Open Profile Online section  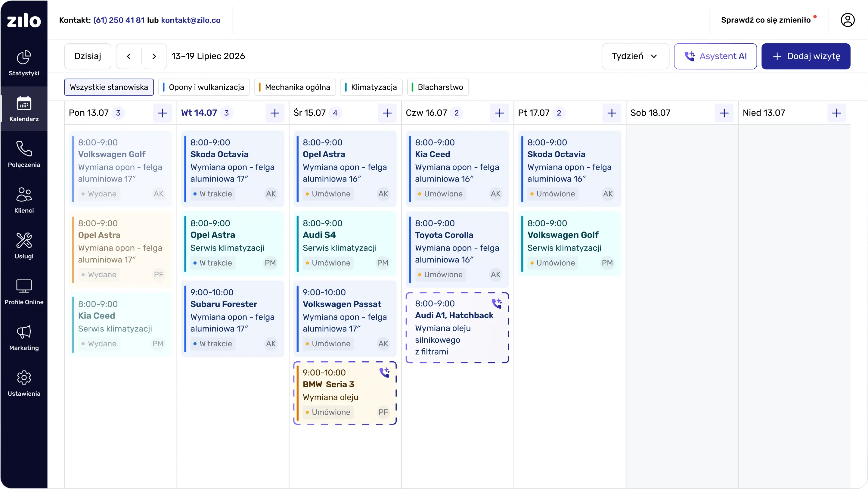24,292
